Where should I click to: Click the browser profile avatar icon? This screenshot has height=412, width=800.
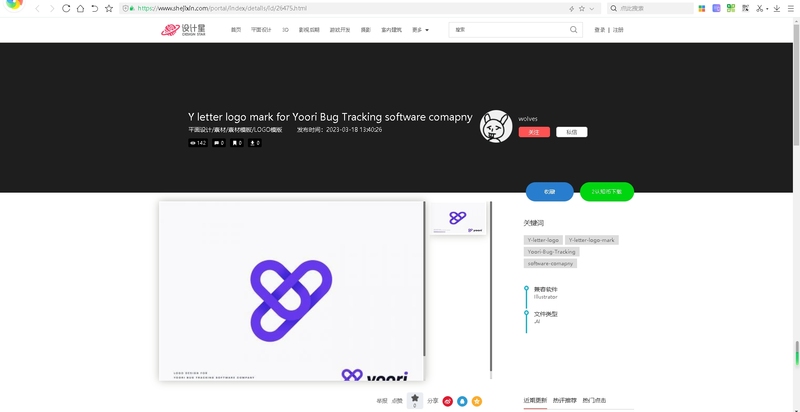click(x=14, y=4)
